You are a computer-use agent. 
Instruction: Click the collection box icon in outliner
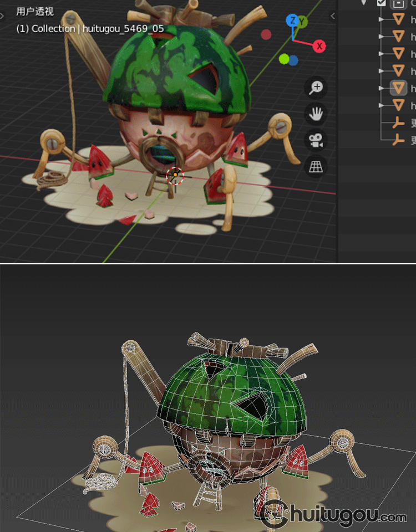(x=398, y=3)
